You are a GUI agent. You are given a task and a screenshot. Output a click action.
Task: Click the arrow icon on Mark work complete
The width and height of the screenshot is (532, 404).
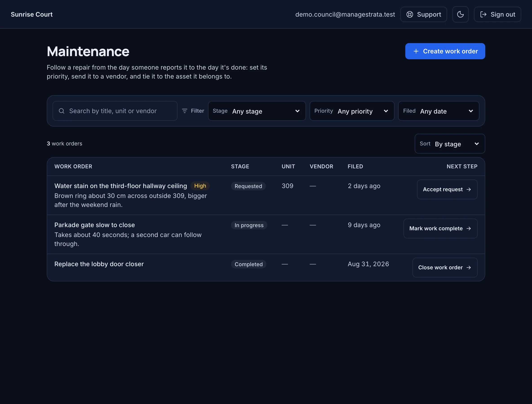pos(469,228)
